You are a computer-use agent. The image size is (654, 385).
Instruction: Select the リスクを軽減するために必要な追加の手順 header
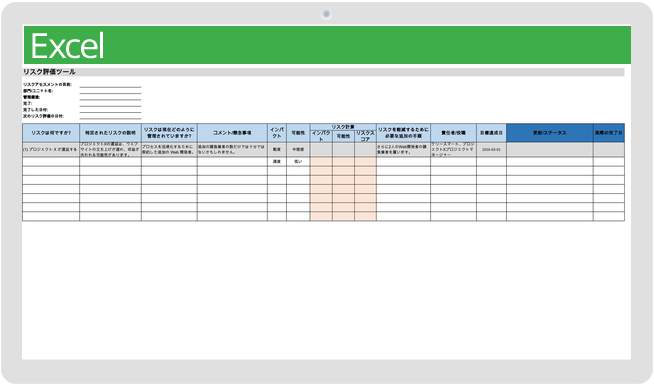[x=403, y=133]
